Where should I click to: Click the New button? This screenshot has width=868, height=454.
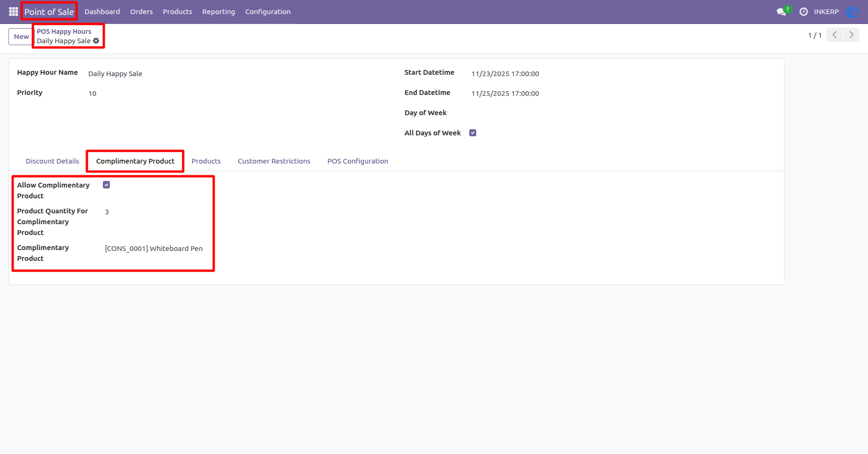[21, 37]
